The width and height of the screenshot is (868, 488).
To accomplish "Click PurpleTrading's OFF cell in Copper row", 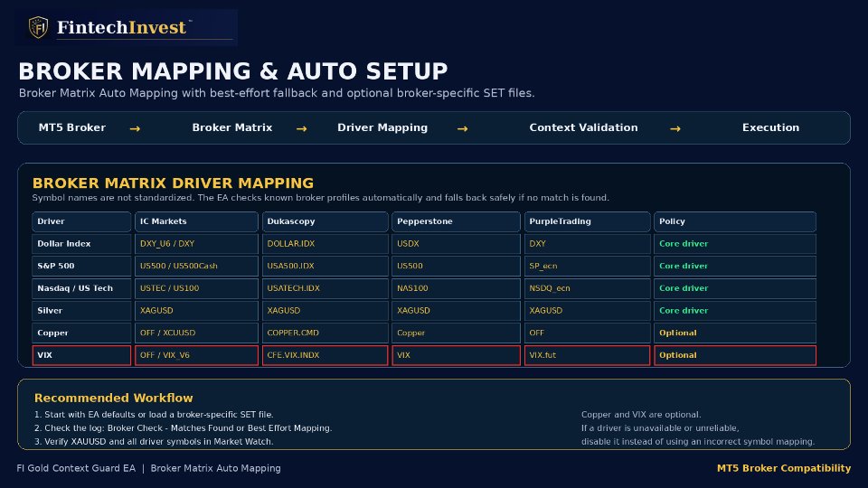I will coord(588,333).
